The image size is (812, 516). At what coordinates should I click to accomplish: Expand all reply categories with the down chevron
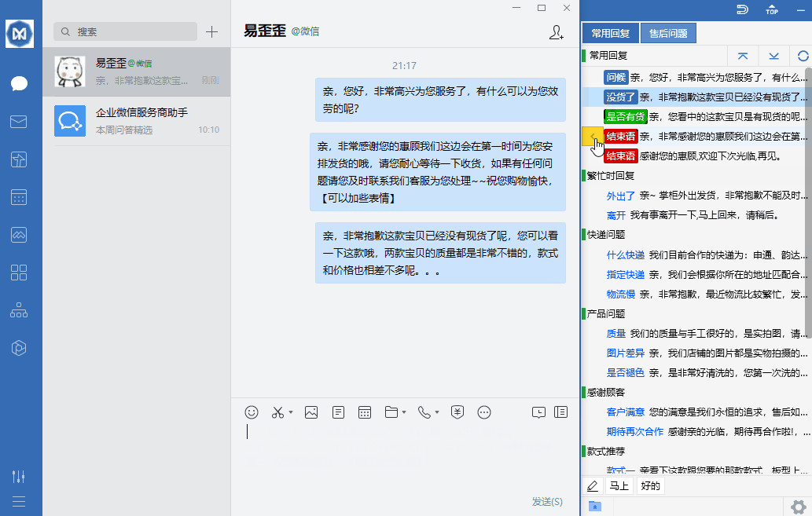(x=773, y=56)
